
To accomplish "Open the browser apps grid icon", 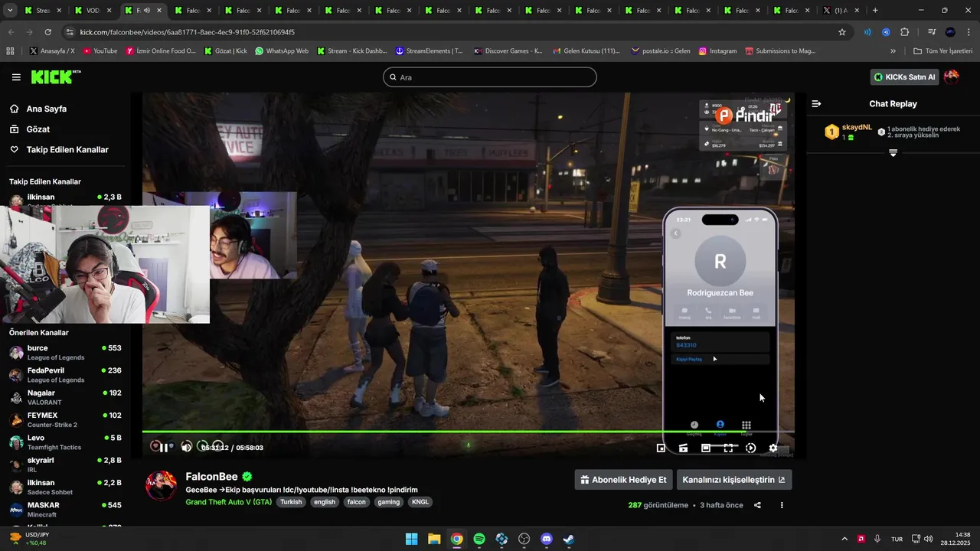I will click(10, 51).
